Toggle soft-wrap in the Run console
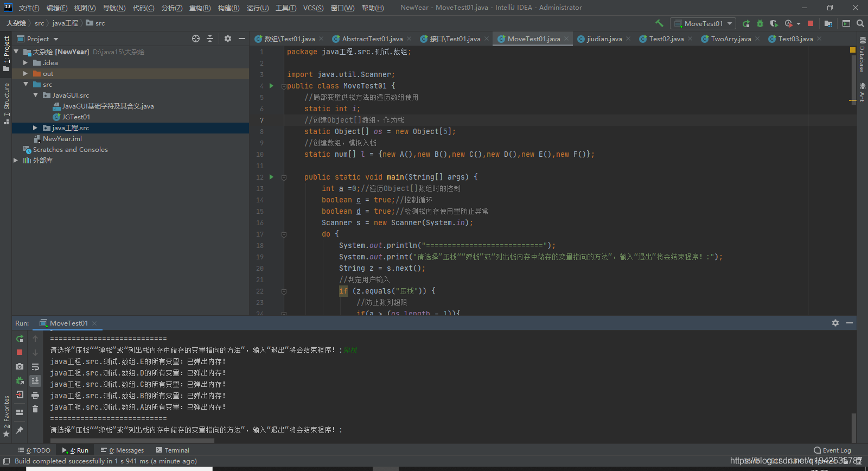 [35, 367]
